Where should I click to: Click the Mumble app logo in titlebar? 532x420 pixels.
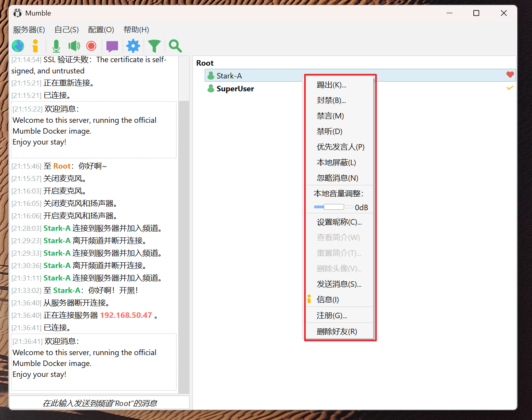coord(17,13)
